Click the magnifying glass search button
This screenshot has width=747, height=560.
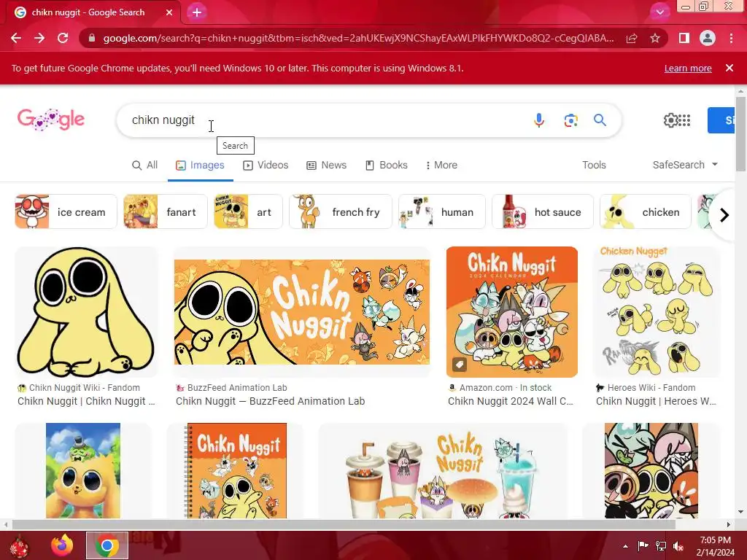[x=600, y=120]
